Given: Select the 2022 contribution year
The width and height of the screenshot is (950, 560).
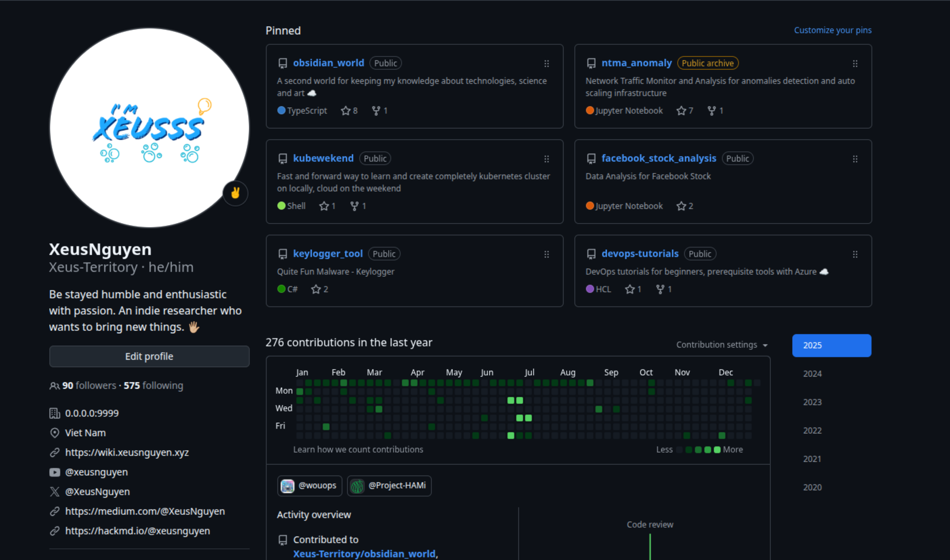Looking at the screenshot, I should pyautogui.click(x=812, y=431).
